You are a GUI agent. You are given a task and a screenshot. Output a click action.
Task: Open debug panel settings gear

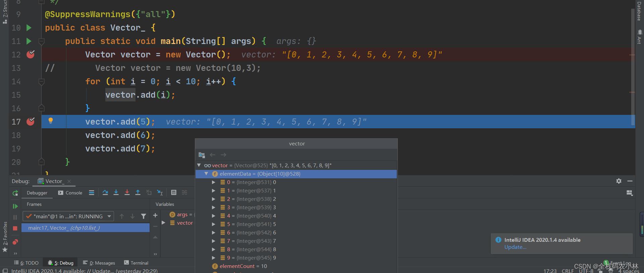point(619,181)
